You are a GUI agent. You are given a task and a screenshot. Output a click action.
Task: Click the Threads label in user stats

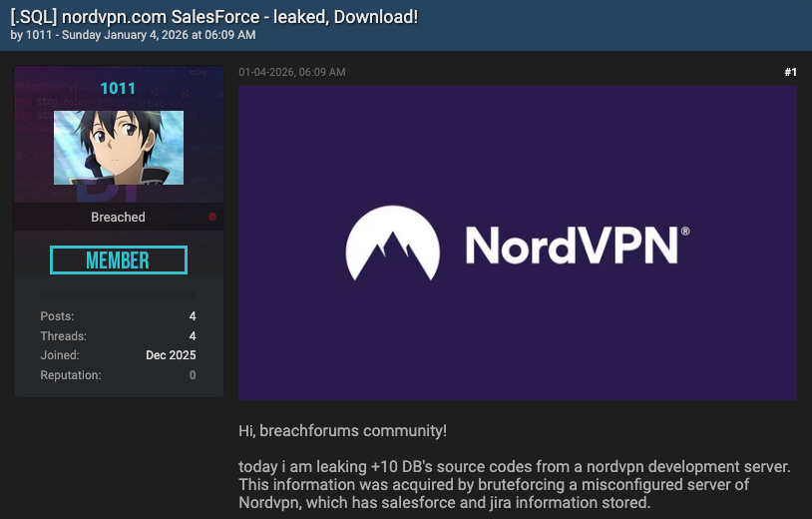pyautogui.click(x=63, y=336)
